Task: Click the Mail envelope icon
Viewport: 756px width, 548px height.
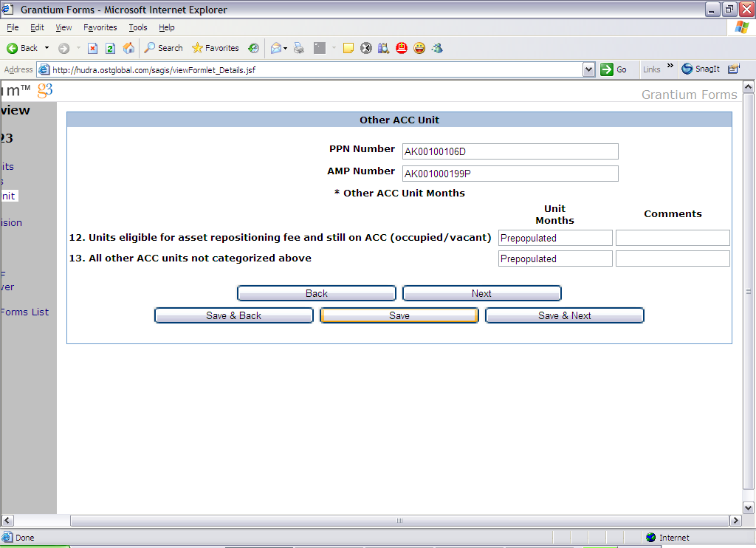Action: click(276, 48)
